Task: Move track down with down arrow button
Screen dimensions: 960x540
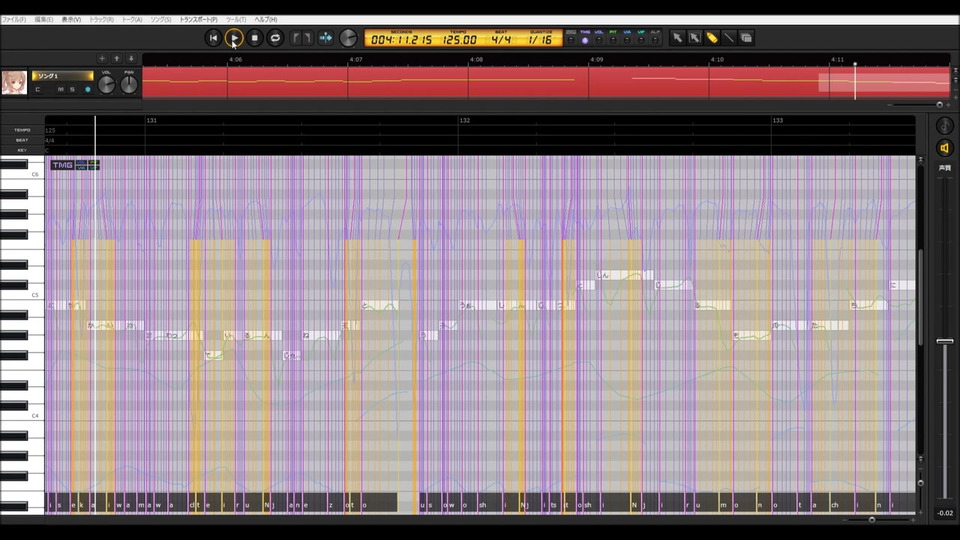Action: coord(131,59)
